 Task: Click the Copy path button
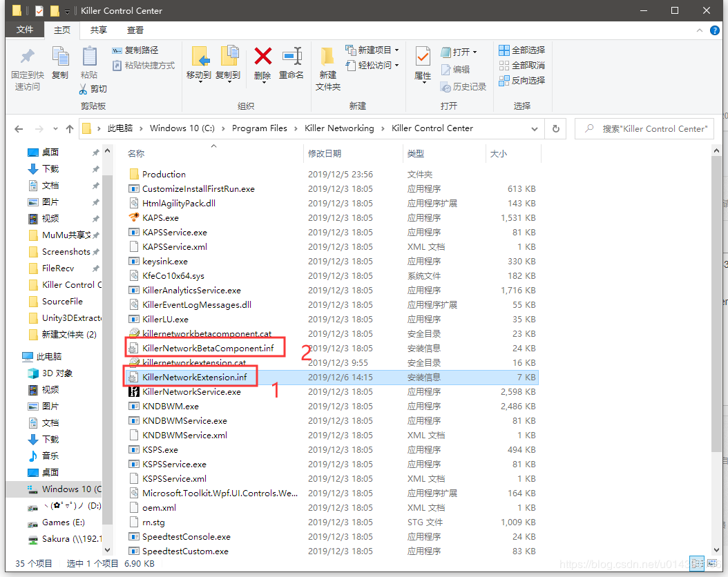(x=135, y=50)
